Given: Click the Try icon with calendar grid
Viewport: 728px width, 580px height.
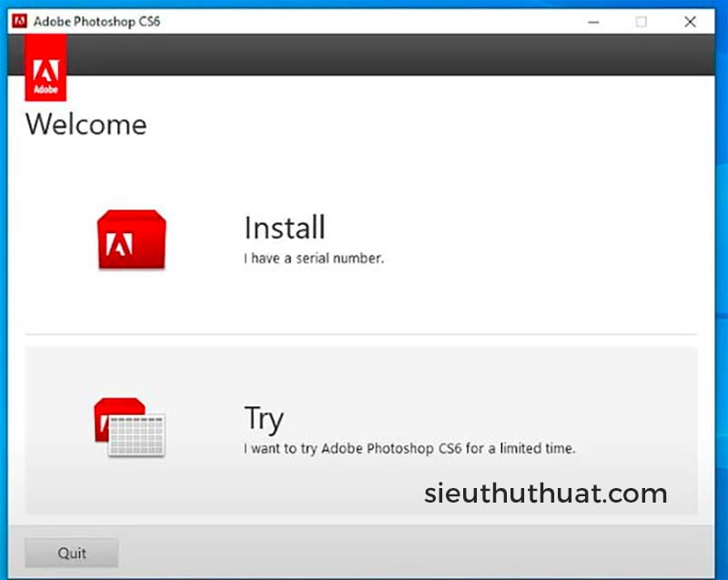Looking at the screenshot, I should pyautogui.click(x=129, y=427).
